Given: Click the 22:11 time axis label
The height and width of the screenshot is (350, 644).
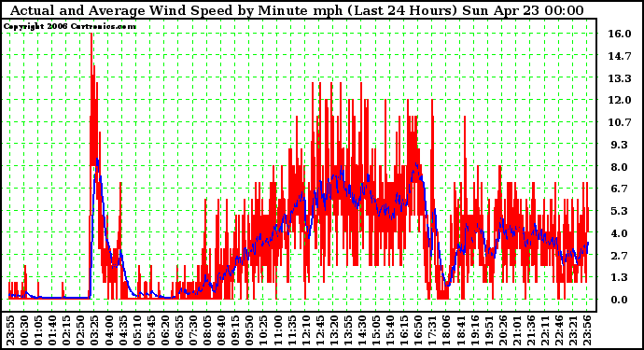Looking at the screenshot, I should tap(544, 330).
